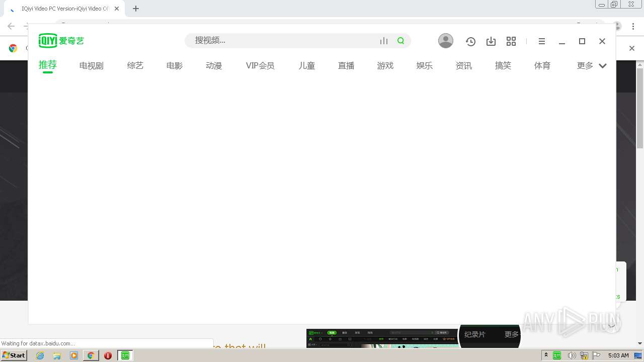
Task: Click the 5:03 AM clock
Action: click(618, 355)
